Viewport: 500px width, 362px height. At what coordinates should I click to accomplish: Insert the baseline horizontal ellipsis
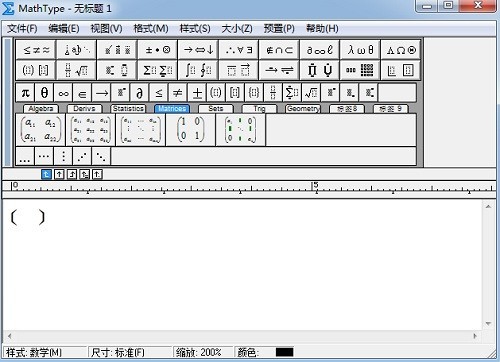(25, 156)
